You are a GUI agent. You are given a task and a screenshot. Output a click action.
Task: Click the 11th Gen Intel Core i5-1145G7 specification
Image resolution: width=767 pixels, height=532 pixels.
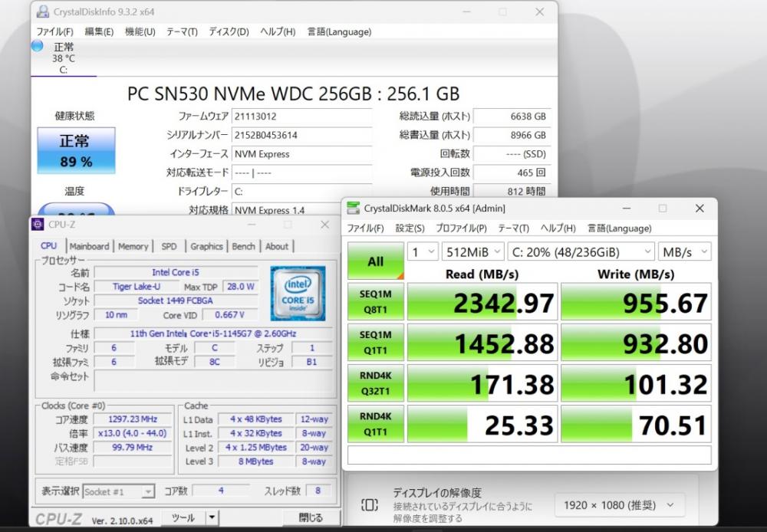[x=212, y=333]
